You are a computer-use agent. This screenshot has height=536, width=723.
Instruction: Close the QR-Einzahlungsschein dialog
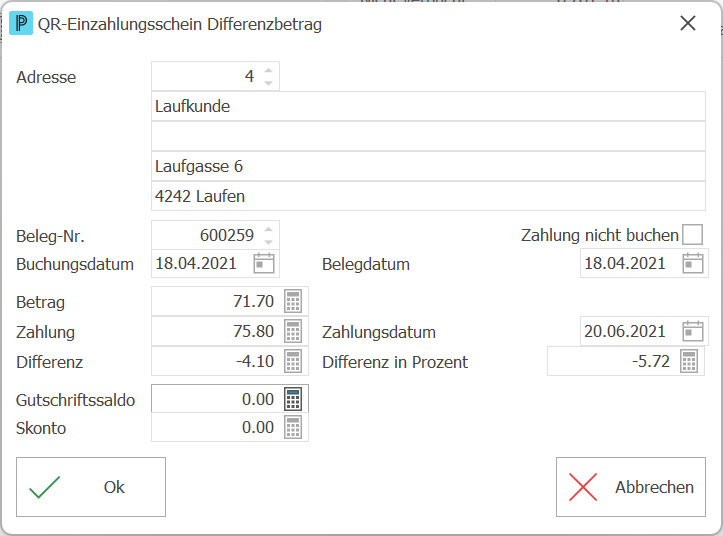coord(687,23)
